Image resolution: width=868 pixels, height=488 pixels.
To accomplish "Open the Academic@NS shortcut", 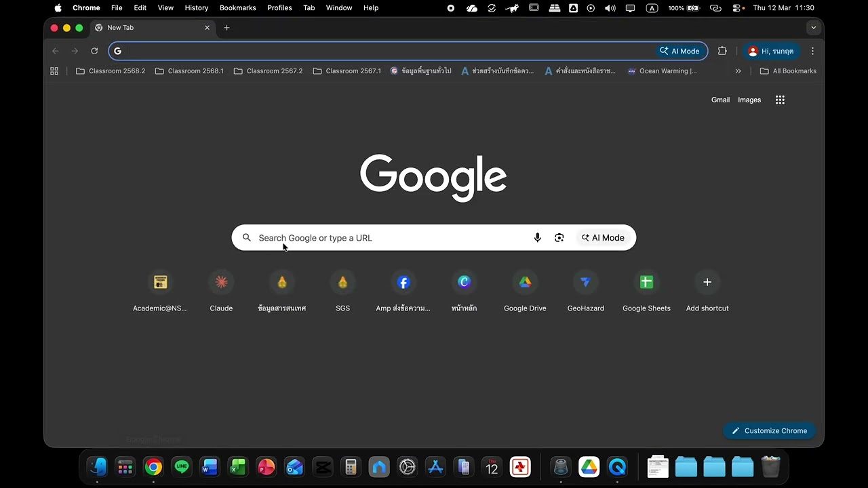I will click(160, 292).
